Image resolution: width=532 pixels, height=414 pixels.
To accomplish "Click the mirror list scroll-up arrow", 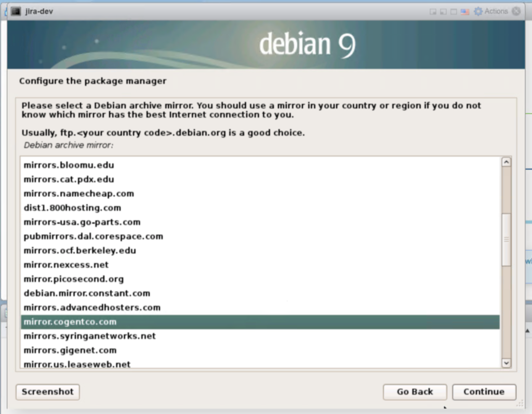I will coord(506,162).
